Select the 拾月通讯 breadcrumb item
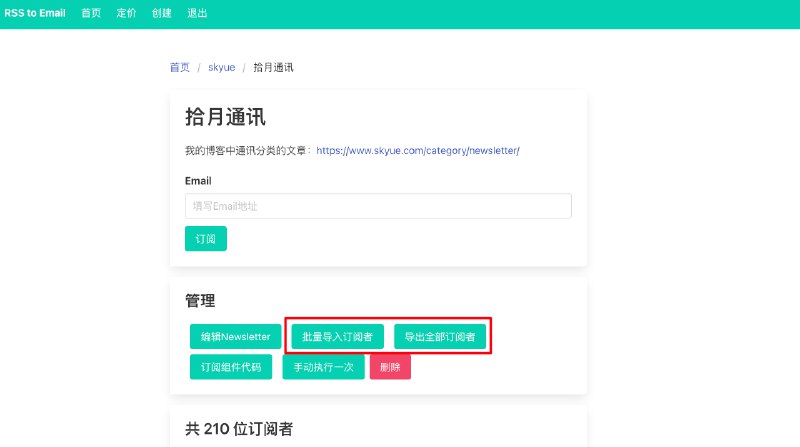The width and height of the screenshot is (800, 447). (x=273, y=68)
